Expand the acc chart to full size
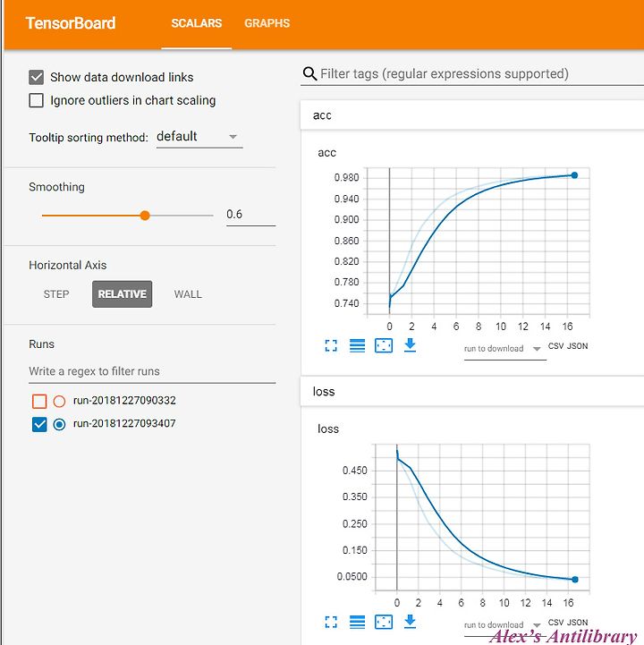Viewport: 644px width, 645px height. 331,345
